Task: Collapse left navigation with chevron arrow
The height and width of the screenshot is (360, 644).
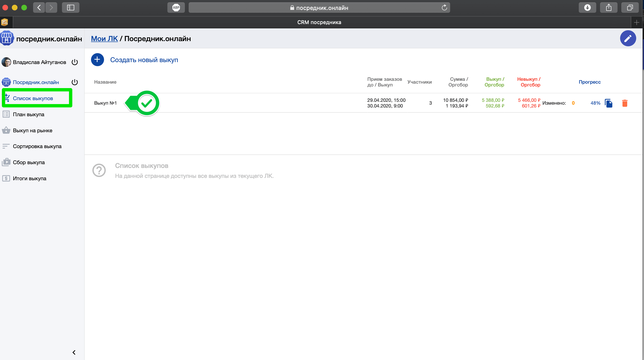Action: point(74,352)
